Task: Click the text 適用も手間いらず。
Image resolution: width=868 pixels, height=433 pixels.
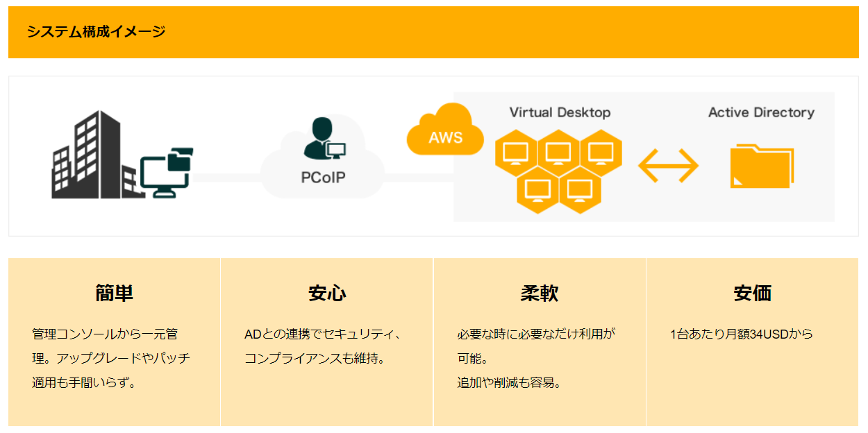Action: pos(84,382)
